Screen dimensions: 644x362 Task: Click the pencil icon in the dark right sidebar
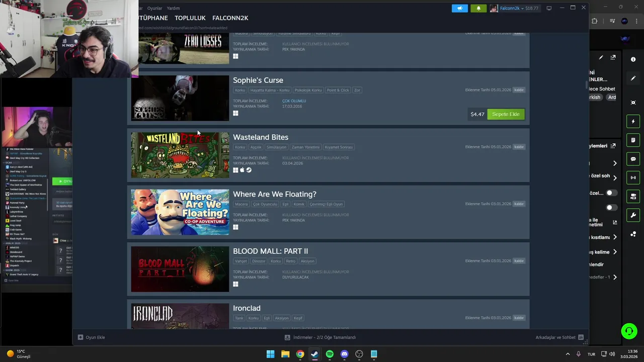click(x=633, y=78)
